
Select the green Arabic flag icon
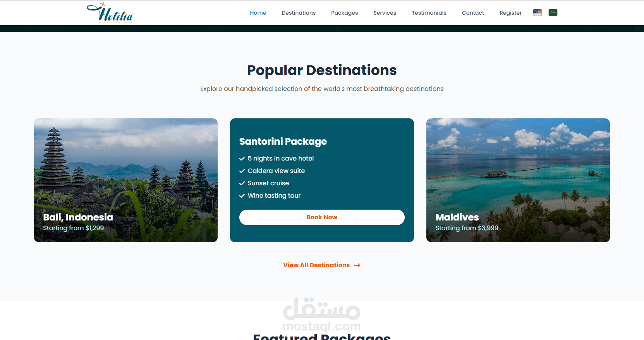click(x=553, y=13)
